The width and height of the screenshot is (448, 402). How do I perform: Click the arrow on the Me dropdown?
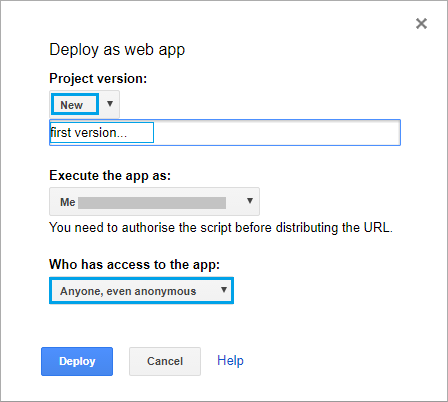coord(250,201)
